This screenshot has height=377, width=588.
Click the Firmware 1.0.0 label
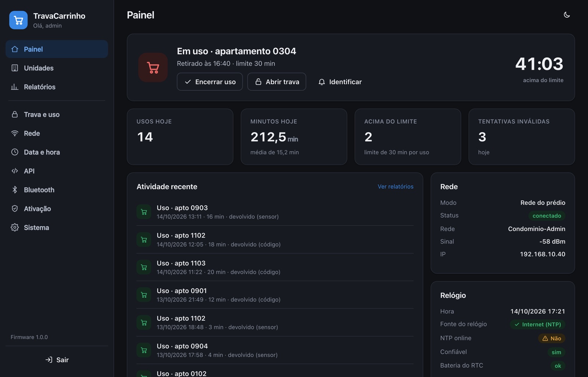click(x=29, y=337)
